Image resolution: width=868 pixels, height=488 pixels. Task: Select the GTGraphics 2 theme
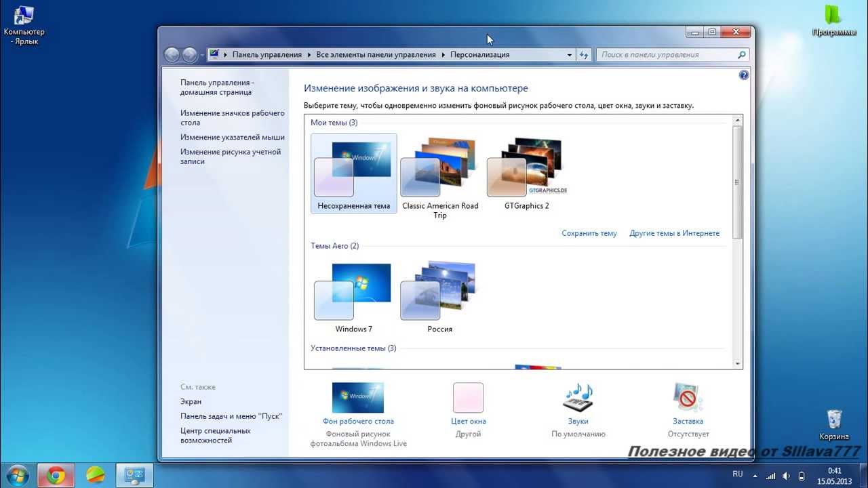click(527, 173)
